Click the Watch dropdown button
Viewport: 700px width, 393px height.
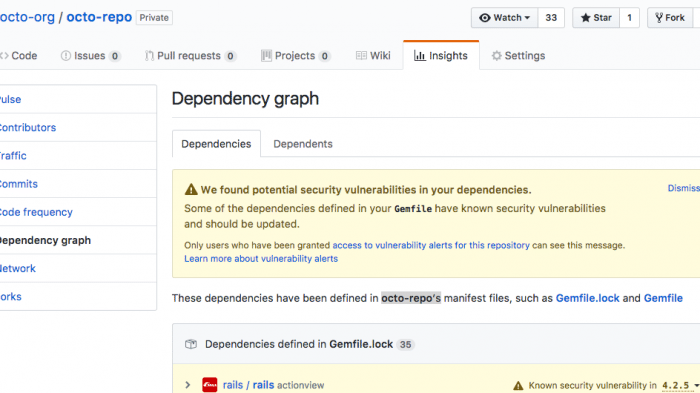click(504, 18)
